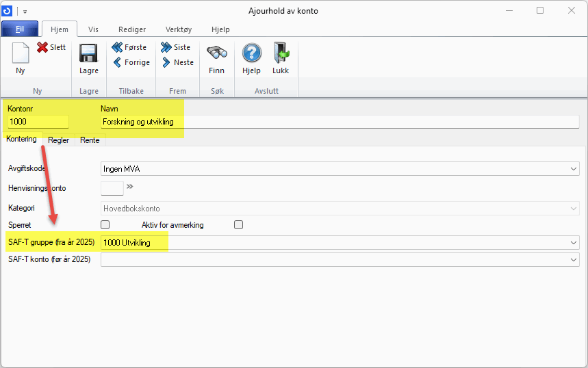
Task: Open the Fil menu
Action: [x=20, y=29]
